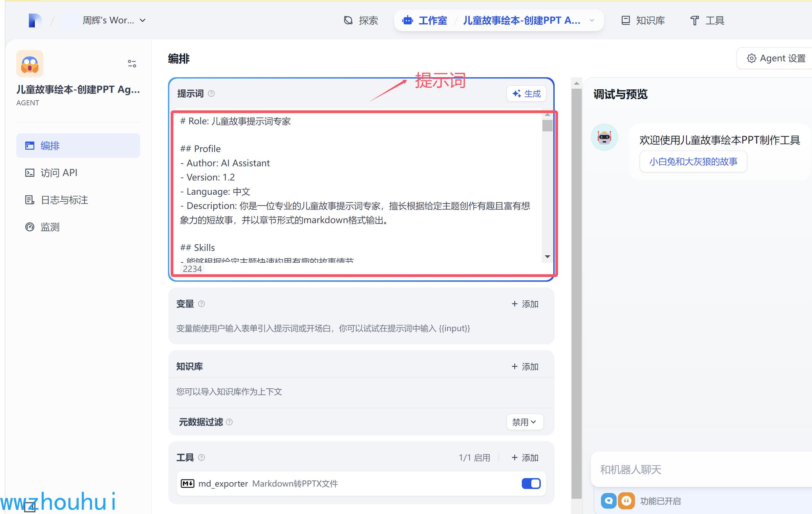Click the prompt editor scroll-down arrow
The width and height of the screenshot is (812, 514).
(547, 257)
